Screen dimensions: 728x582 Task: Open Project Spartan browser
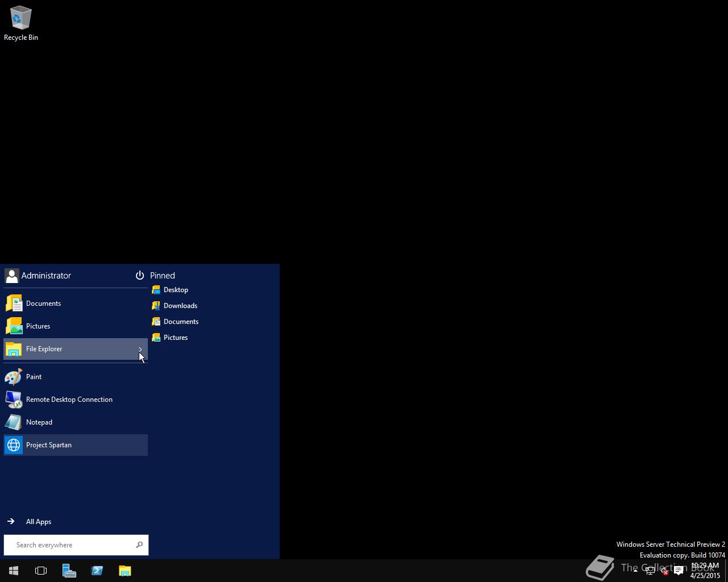click(x=76, y=445)
